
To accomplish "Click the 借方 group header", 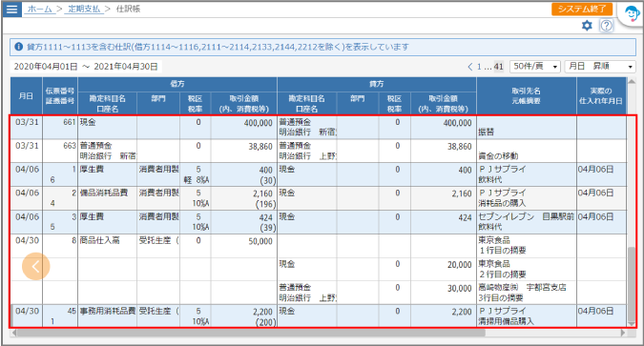I will [177, 84].
